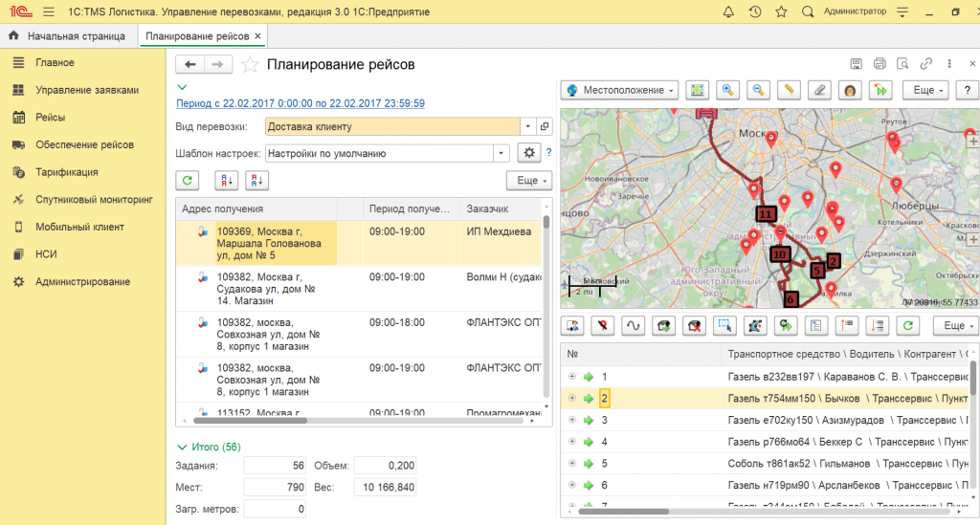Click the rectangle area selection tool icon
The image size is (980, 525).
pos(724,325)
